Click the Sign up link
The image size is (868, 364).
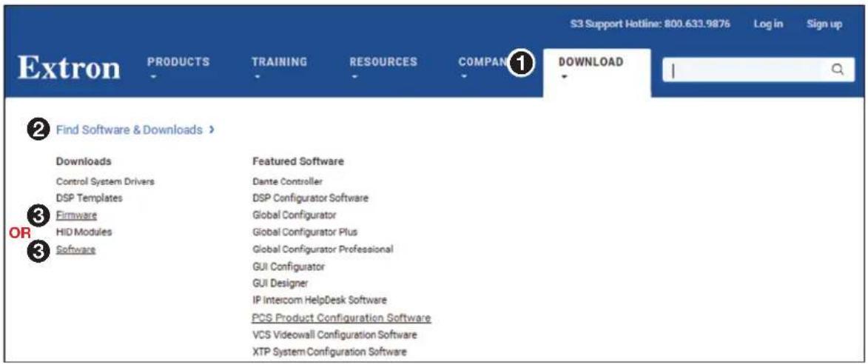(824, 24)
